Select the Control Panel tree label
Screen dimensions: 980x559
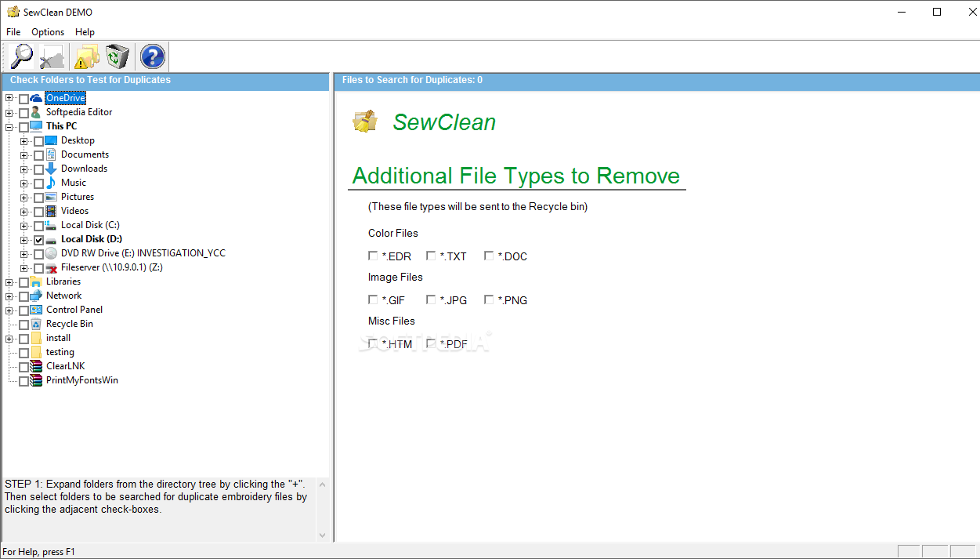[x=74, y=310]
